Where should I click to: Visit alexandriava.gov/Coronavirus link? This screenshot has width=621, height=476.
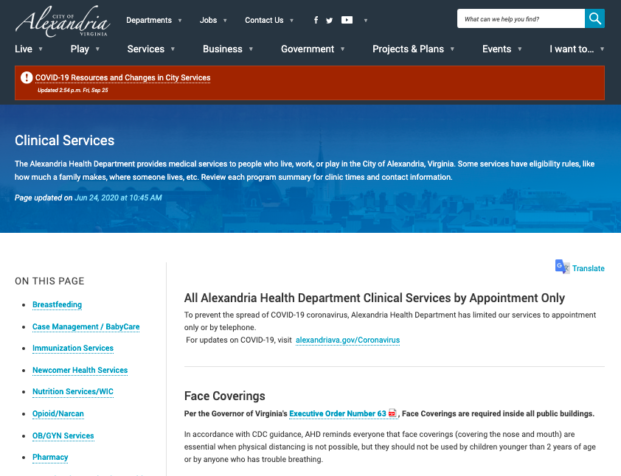tap(347, 340)
